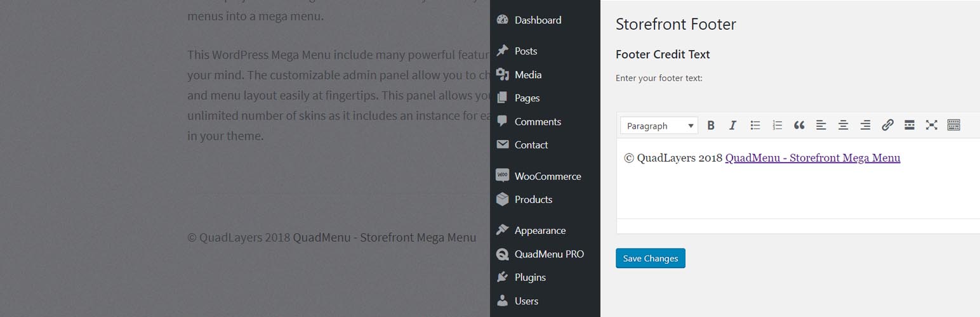Align text center

click(x=843, y=126)
